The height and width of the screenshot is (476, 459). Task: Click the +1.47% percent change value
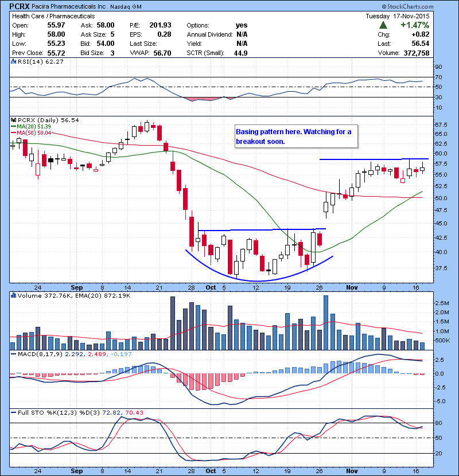coord(415,25)
